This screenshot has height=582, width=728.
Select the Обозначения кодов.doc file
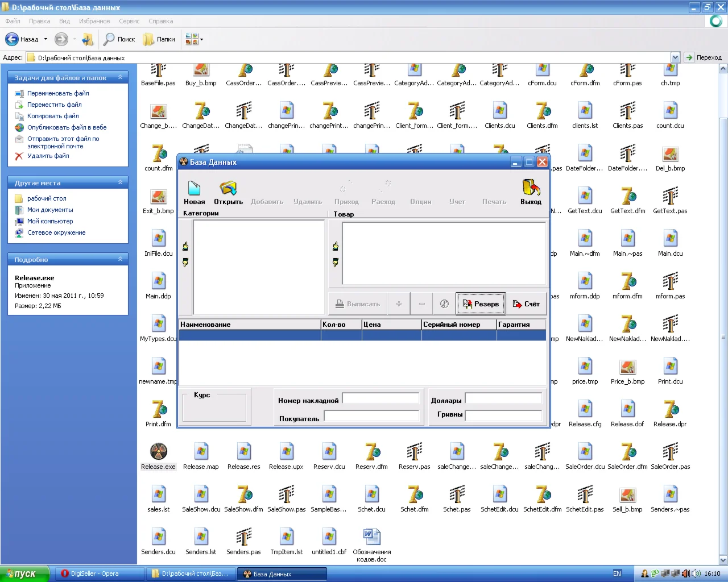(371, 537)
